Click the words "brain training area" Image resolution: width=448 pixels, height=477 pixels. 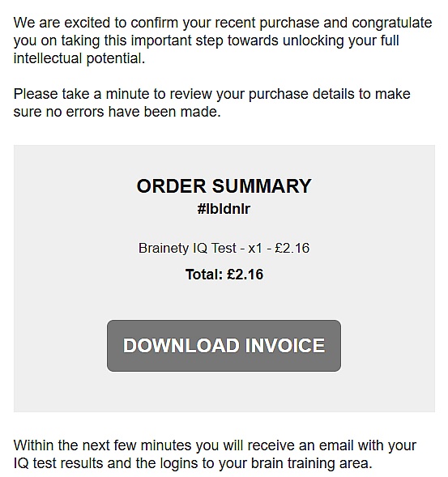(310, 463)
